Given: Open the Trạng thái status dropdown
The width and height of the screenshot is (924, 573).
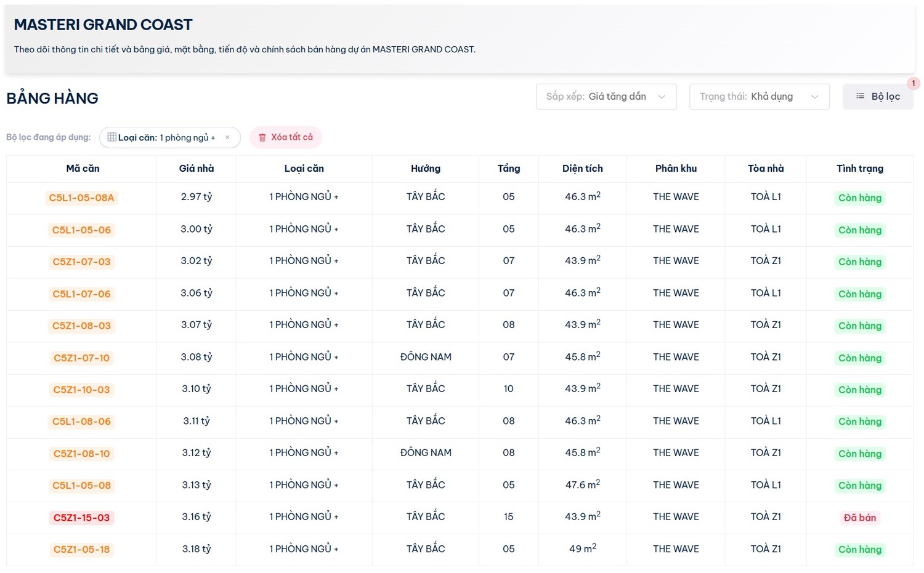Looking at the screenshot, I should pyautogui.click(x=759, y=97).
